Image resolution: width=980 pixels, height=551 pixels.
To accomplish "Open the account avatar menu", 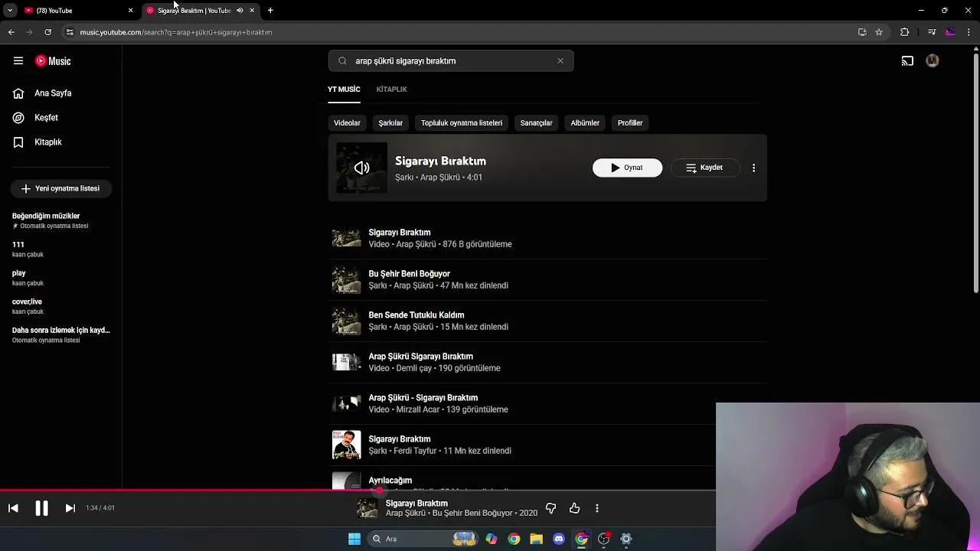I will [x=933, y=61].
